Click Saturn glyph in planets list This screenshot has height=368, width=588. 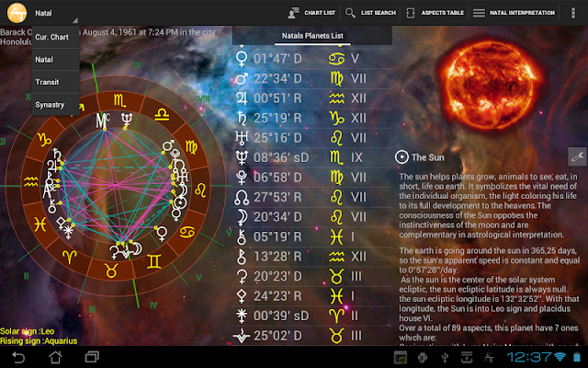[x=242, y=118]
